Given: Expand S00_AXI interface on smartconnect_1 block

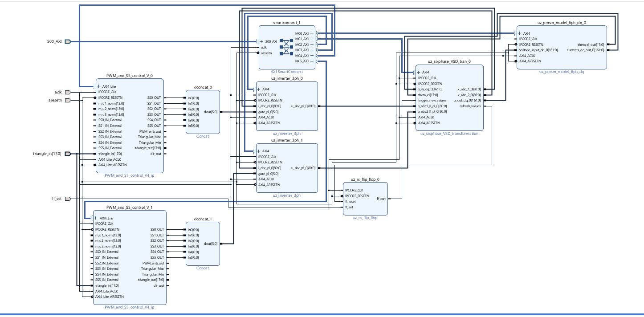Looking at the screenshot, I should tap(262, 41).
